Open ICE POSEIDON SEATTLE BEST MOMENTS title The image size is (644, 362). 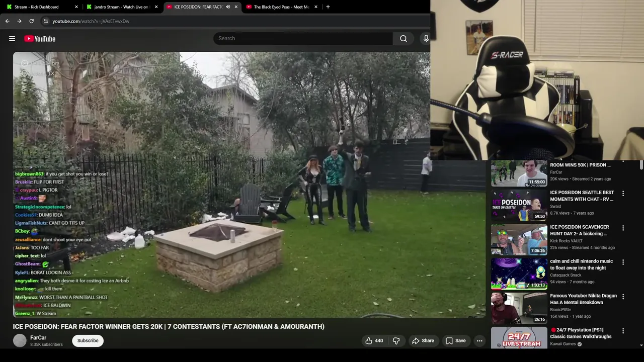click(582, 196)
